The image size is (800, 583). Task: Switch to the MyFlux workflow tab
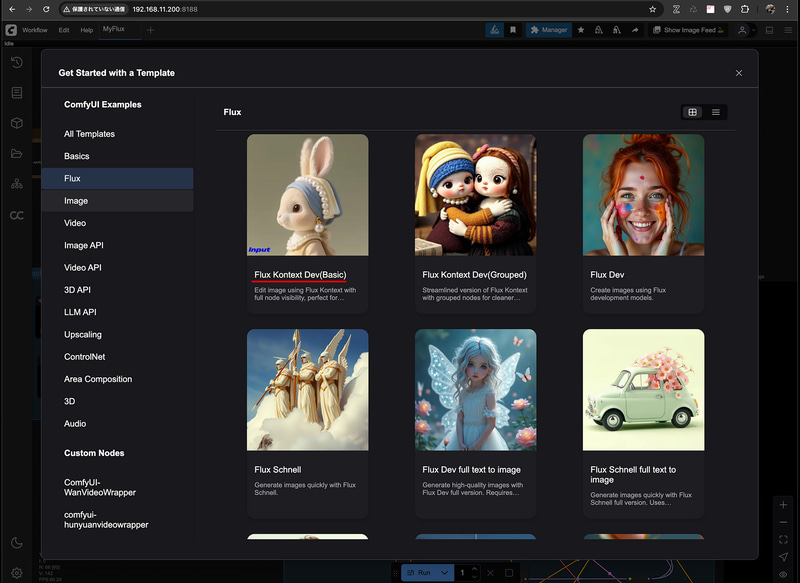(x=114, y=29)
